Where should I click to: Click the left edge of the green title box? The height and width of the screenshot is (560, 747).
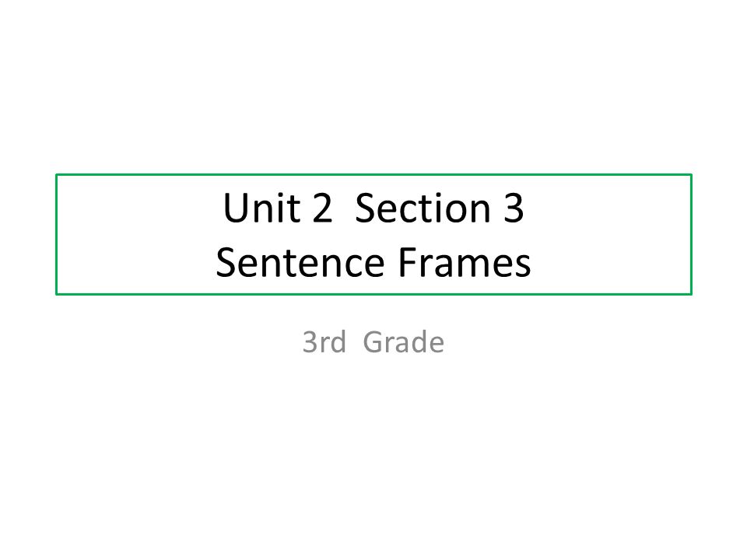(x=56, y=234)
